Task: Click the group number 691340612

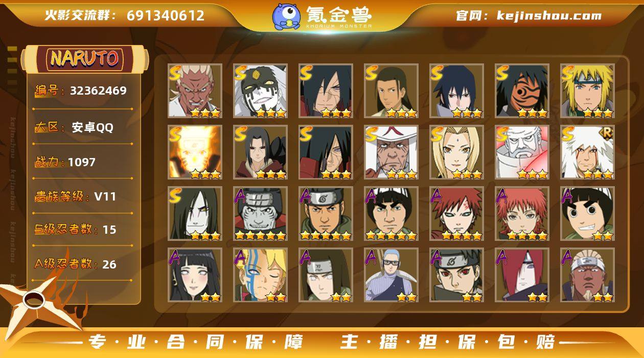Action: click(166, 16)
